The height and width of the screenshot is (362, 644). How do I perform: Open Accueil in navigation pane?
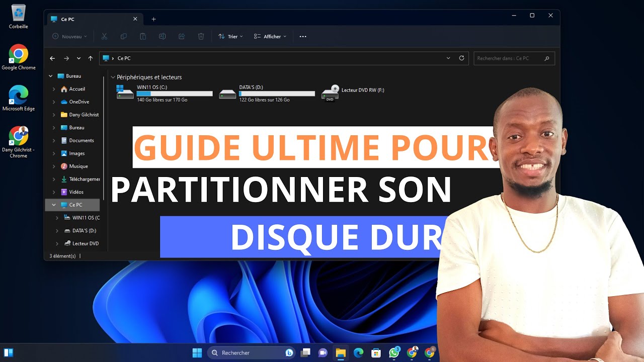pyautogui.click(x=72, y=89)
